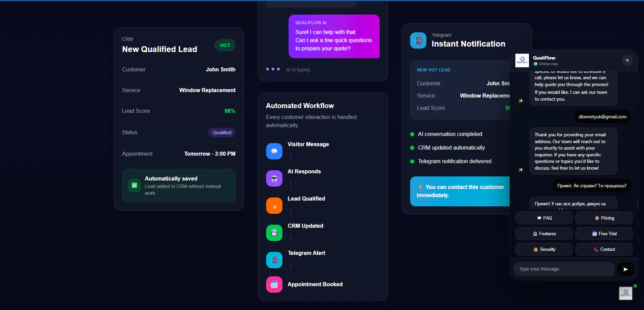Click the Qualified status badge
This screenshot has height=310, width=644.
click(x=222, y=133)
